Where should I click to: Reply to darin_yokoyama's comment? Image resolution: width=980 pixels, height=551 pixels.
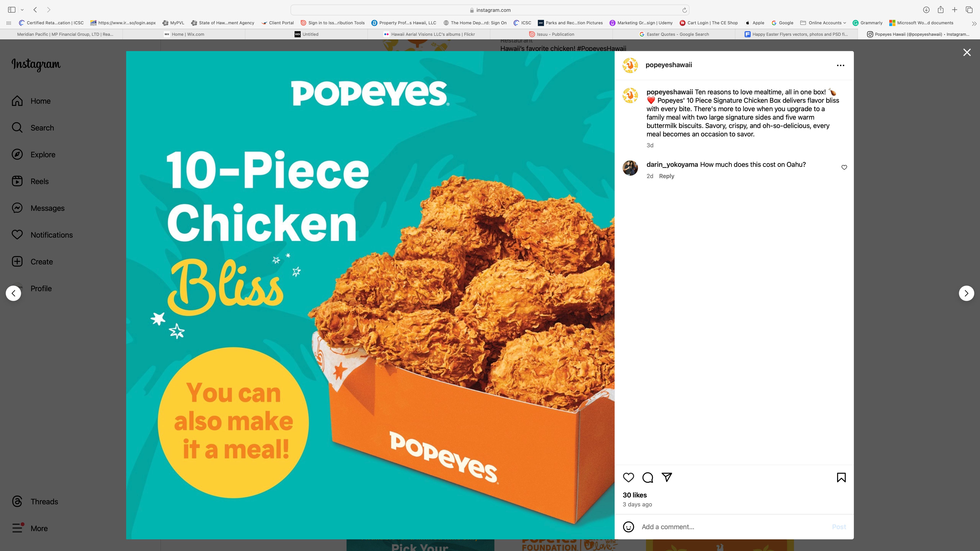tap(666, 176)
